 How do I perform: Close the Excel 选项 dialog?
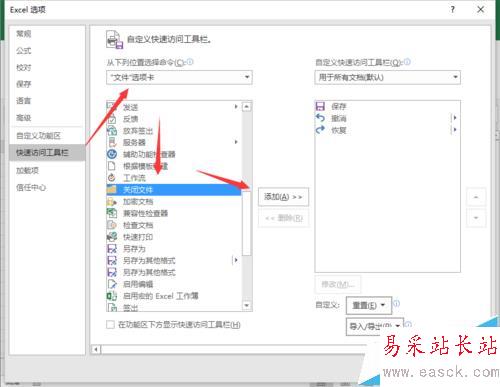coord(480,9)
